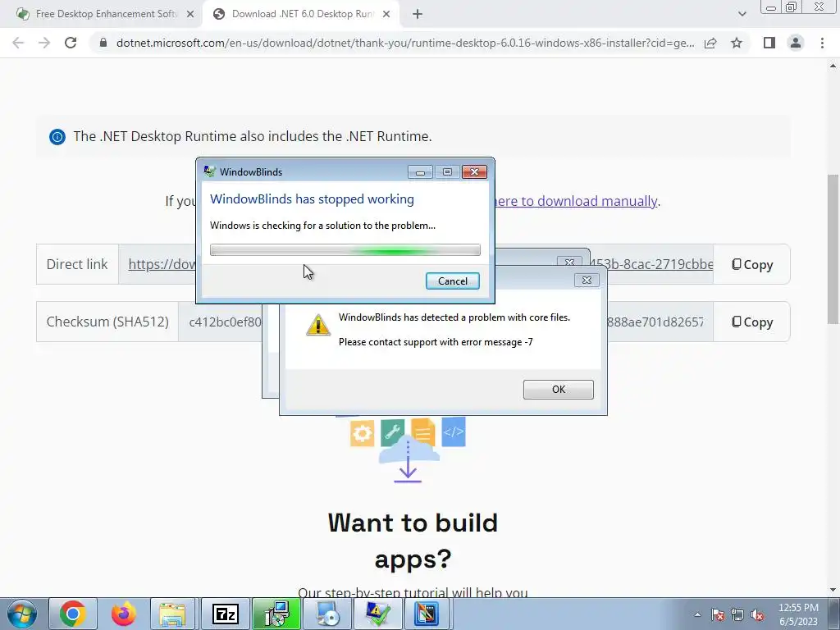Close the Free Desktop Enhancement tab
The width and height of the screenshot is (840, 630).
click(190, 15)
